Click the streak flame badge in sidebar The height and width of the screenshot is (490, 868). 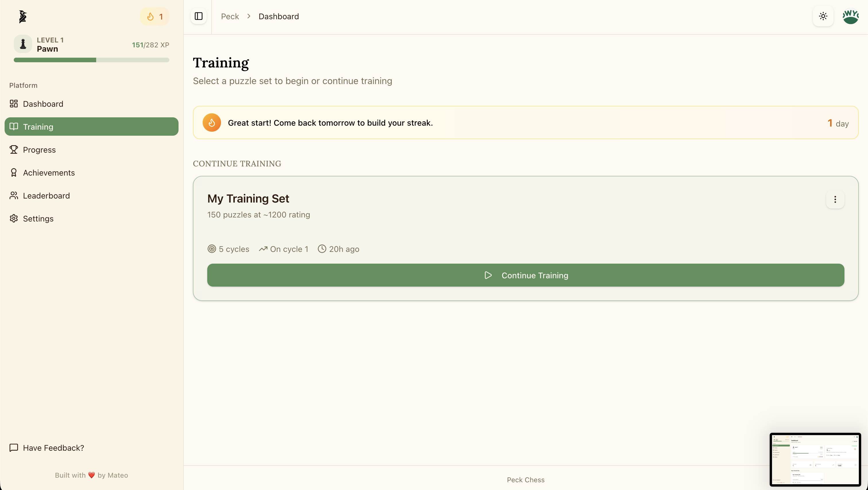pyautogui.click(x=155, y=17)
